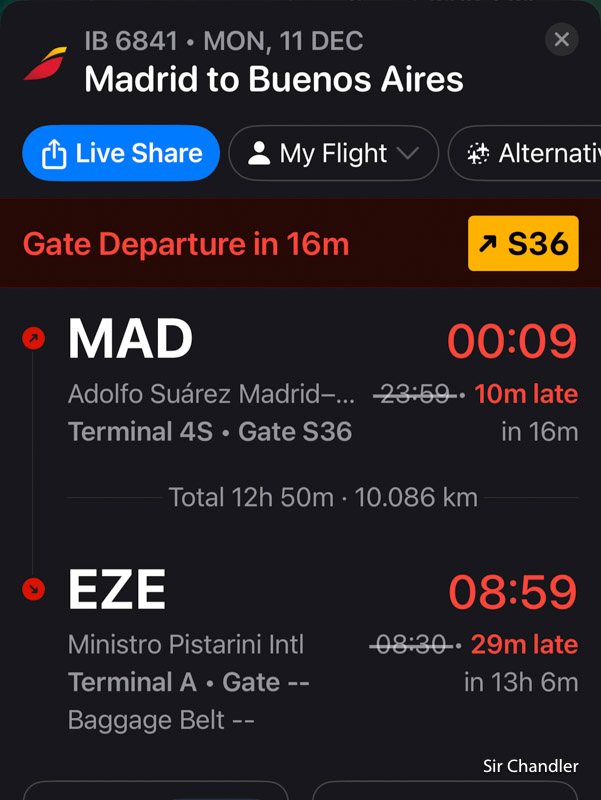
Task: Tap the red departure marker icon at MAD
Action: point(33,340)
